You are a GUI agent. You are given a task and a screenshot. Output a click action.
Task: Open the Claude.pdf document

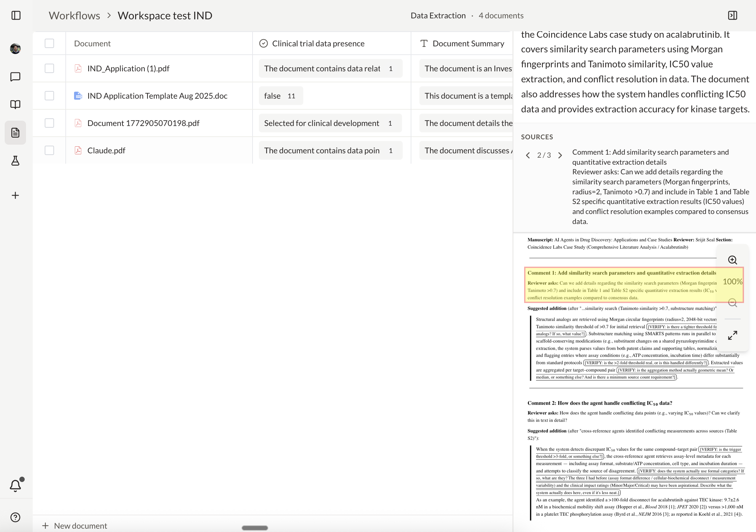[x=106, y=150]
